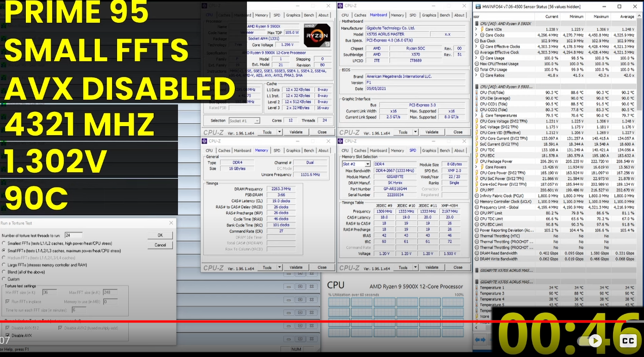Select the Large FFTs radio option
This screenshot has width=644, height=357.
pyautogui.click(x=4, y=265)
